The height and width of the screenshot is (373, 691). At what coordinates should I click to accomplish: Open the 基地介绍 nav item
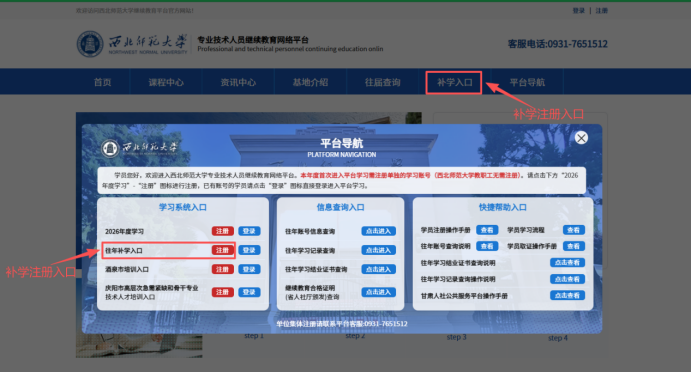310,82
